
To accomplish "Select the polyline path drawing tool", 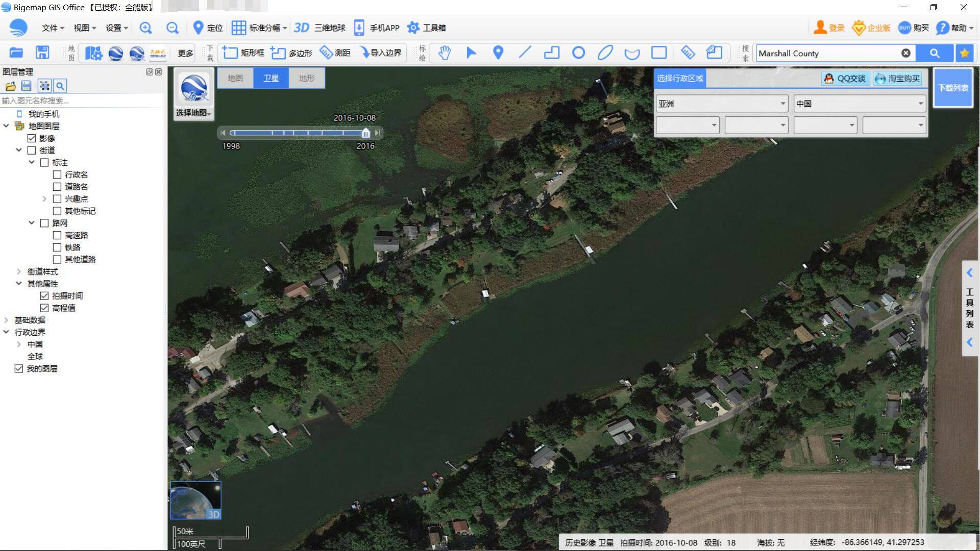I will tap(552, 53).
